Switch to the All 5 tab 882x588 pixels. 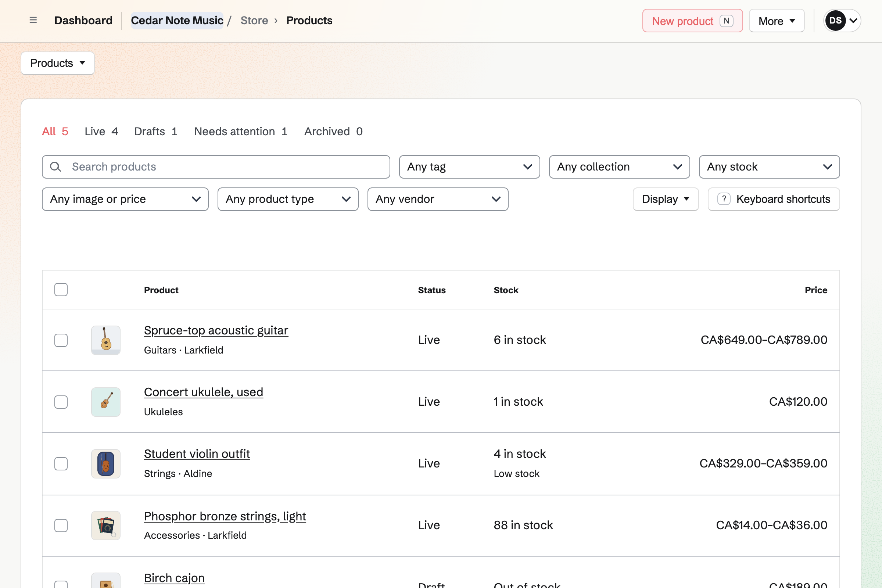(55, 131)
